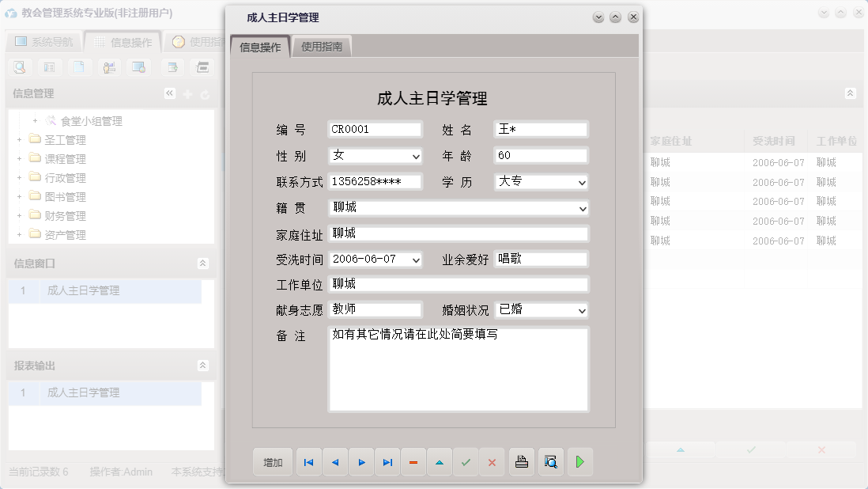Click the print icon in the record toolbar

click(x=521, y=461)
